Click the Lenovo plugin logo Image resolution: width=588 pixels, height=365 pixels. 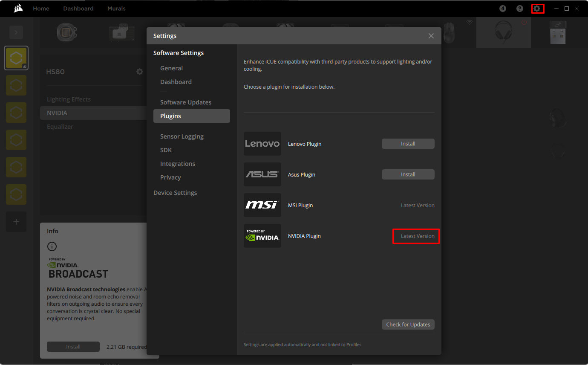[262, 144]
